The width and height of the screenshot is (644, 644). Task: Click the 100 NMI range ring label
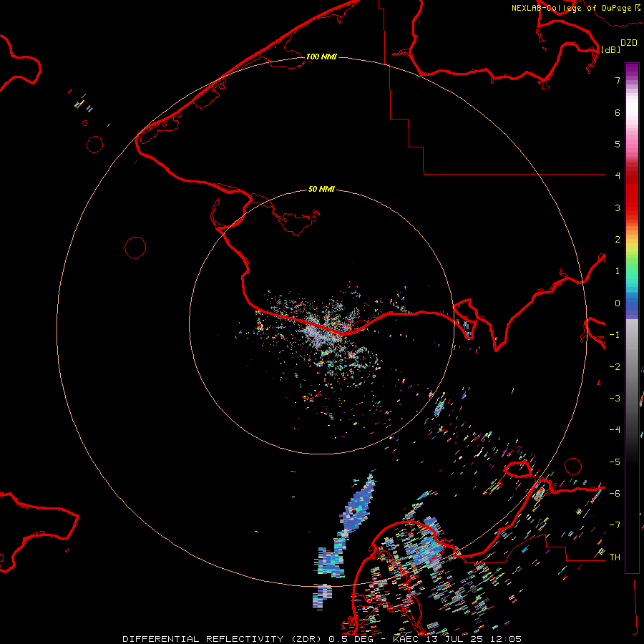[321, 57]
